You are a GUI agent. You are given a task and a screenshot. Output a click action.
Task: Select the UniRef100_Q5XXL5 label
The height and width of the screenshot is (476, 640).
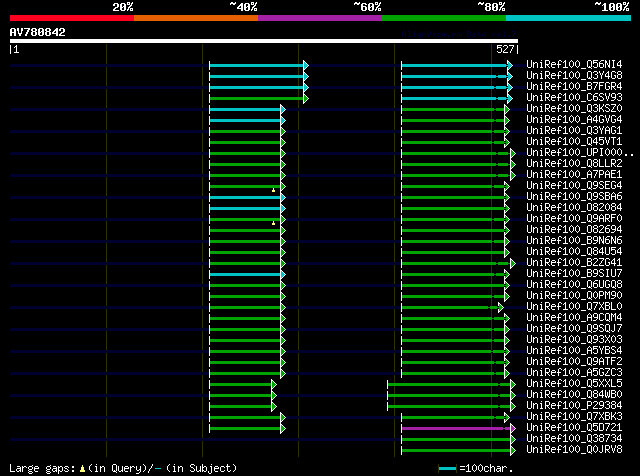(574, 384)
